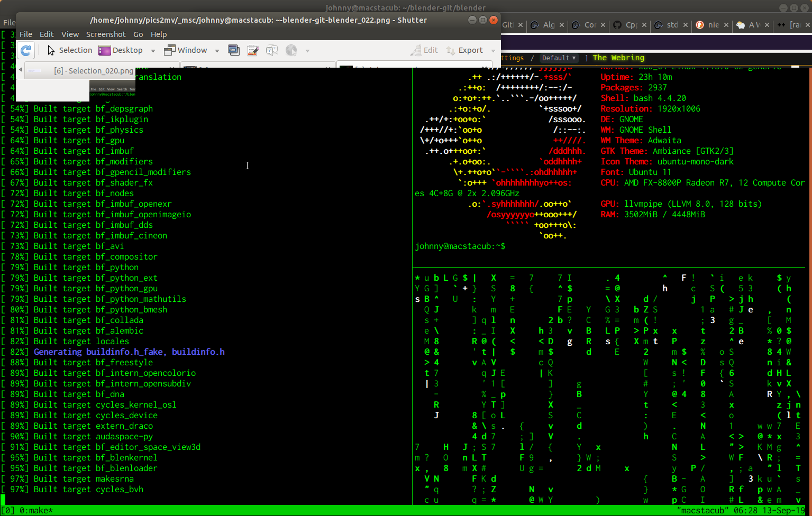Open the Desktop capture dropdown arrow

[x=153, y=51]
